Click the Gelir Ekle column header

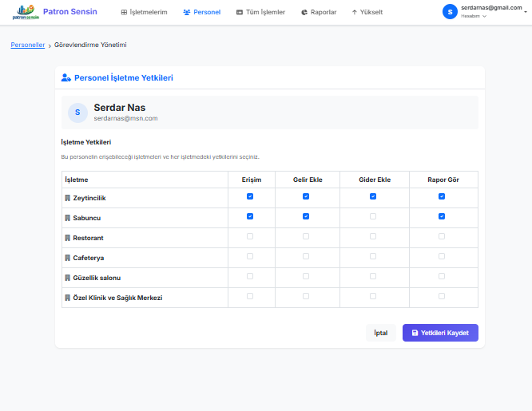coord(308,180)
